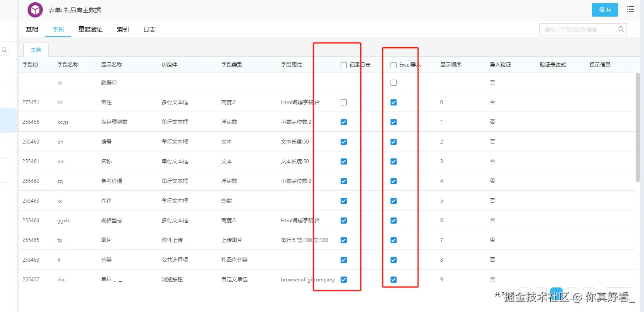Uncheck 记录日志 for field 255457 row

(344, 280)
